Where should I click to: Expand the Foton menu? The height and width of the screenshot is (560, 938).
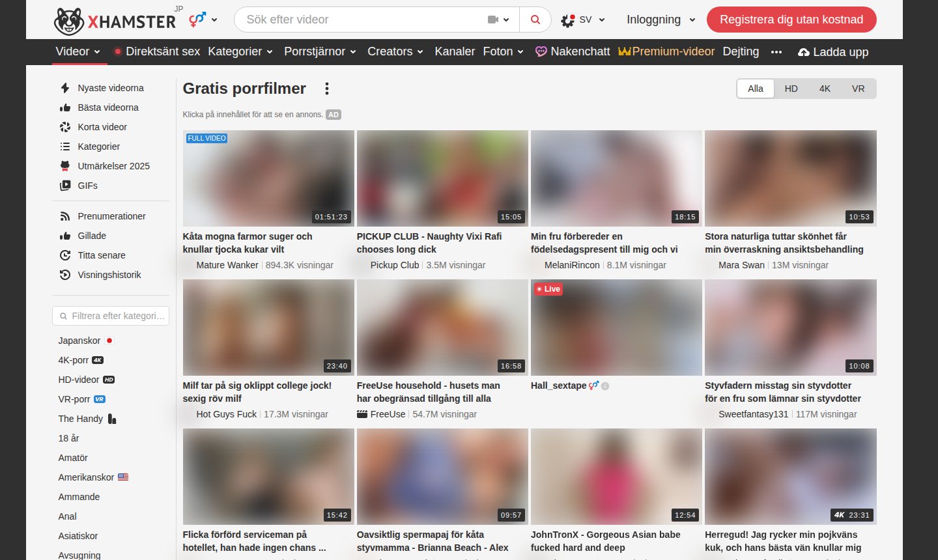click(503, 51)
